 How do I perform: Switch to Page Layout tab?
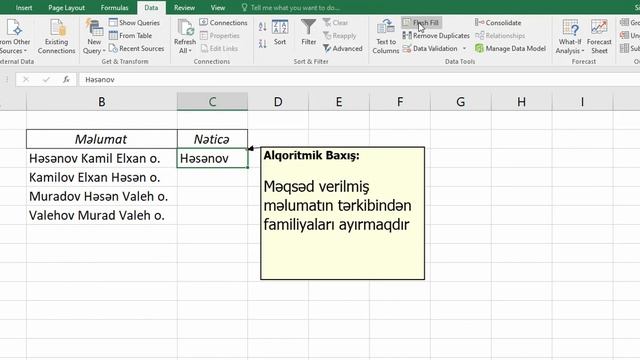coord(67,8)
